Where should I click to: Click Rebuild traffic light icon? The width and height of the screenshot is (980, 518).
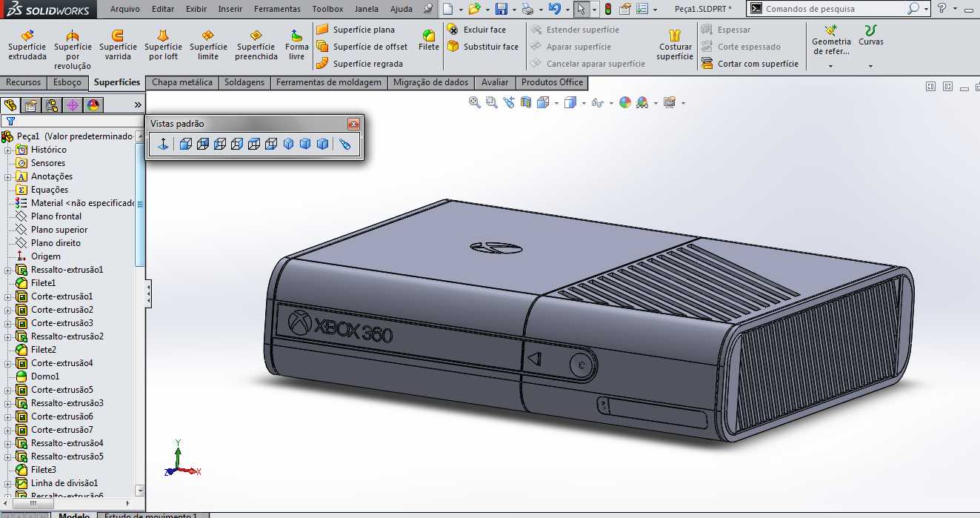point(608,9)
